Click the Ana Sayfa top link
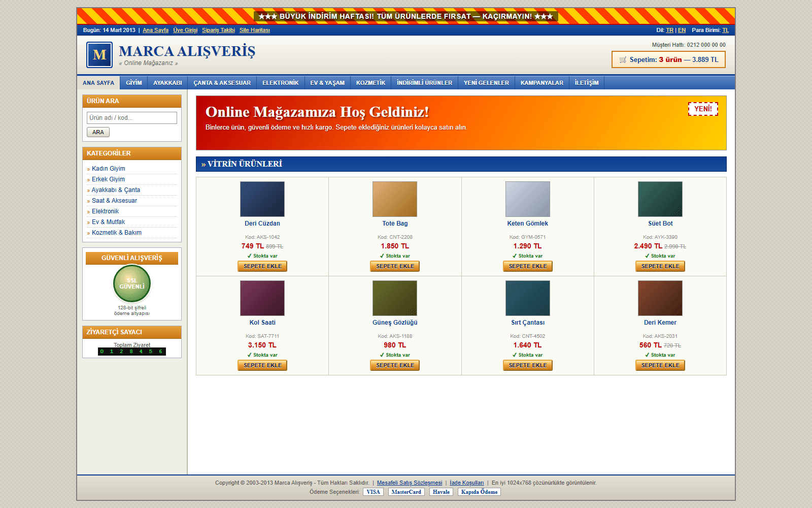Screen dimensions: 812x508 coord(155,30)
